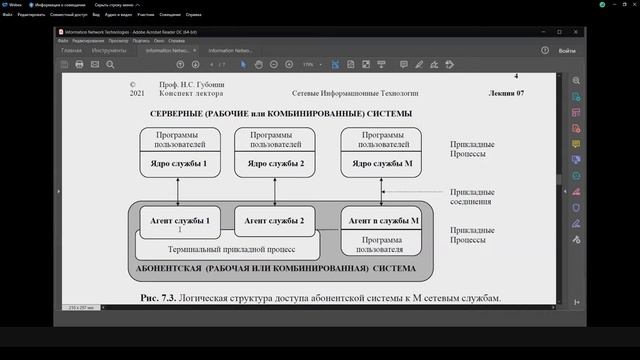The width and height of the screenshot is (640, 360).
Task: Open green Scan tool in right pane
Action: click(x=576, y=176)
